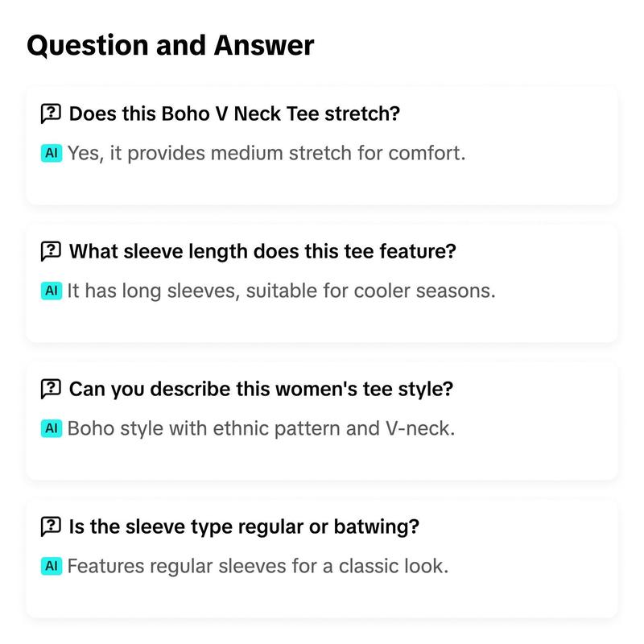This screenshot has width=644, height=644.
Task: Click question icon beside women's tee style question
Action: pos(51,389)
